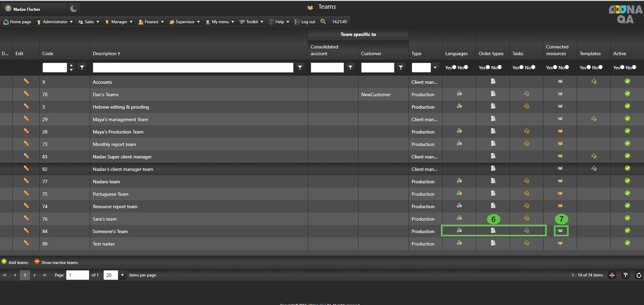
Task: Click the refresh icon in the pager
Action: (x=639, y=275)
